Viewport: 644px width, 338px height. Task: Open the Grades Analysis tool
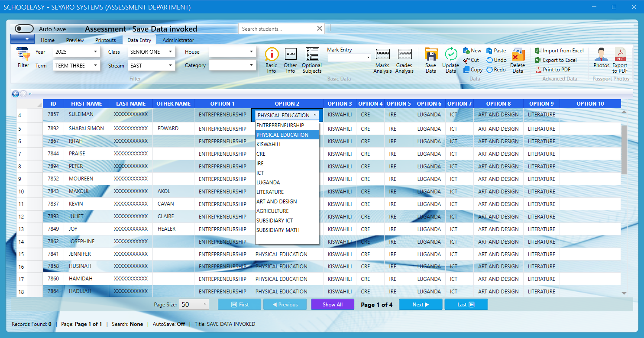405,60
